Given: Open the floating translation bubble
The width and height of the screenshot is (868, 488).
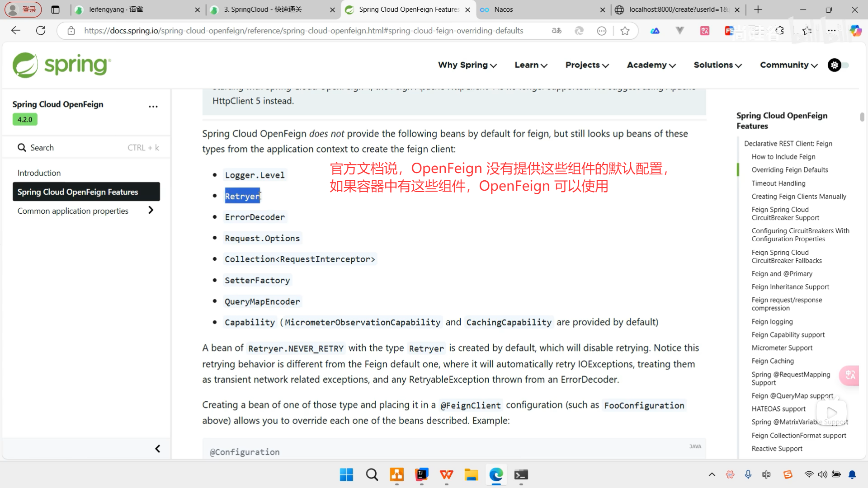Looking at the screenshot, I should pyautogui.click(x=849, y=375).
